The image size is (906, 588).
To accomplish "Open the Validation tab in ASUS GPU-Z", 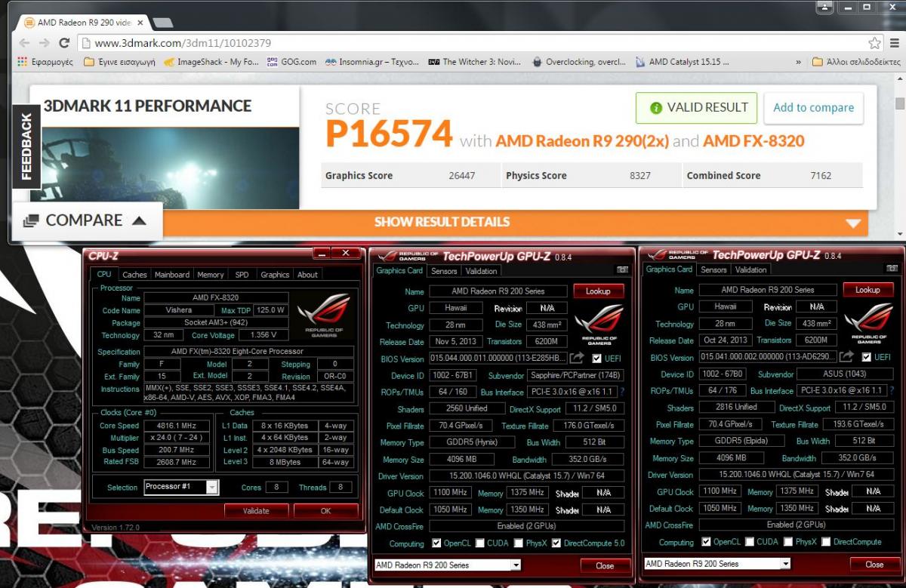I will [750, 269].
